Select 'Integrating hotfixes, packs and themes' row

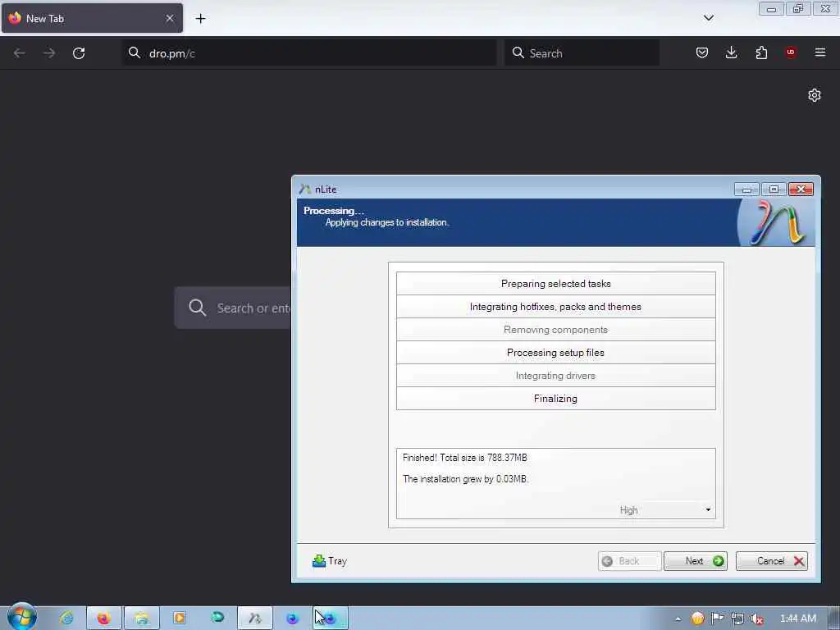[555, 307]
